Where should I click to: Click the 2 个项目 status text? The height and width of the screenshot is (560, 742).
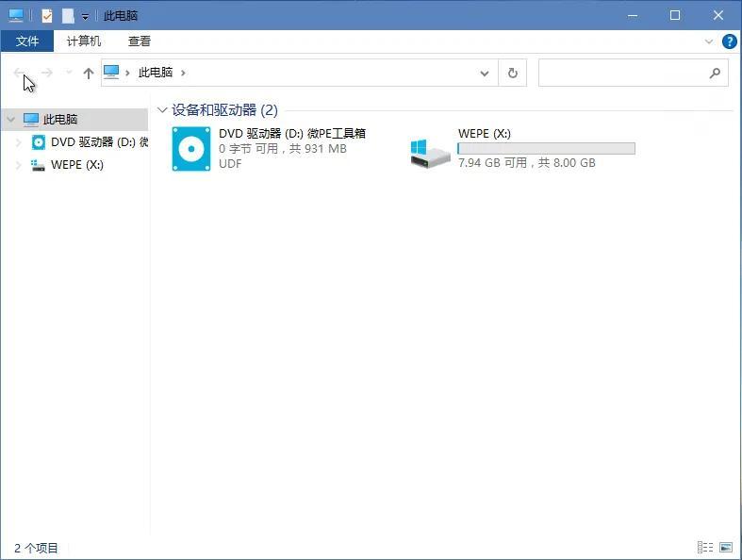coord(36,548)
